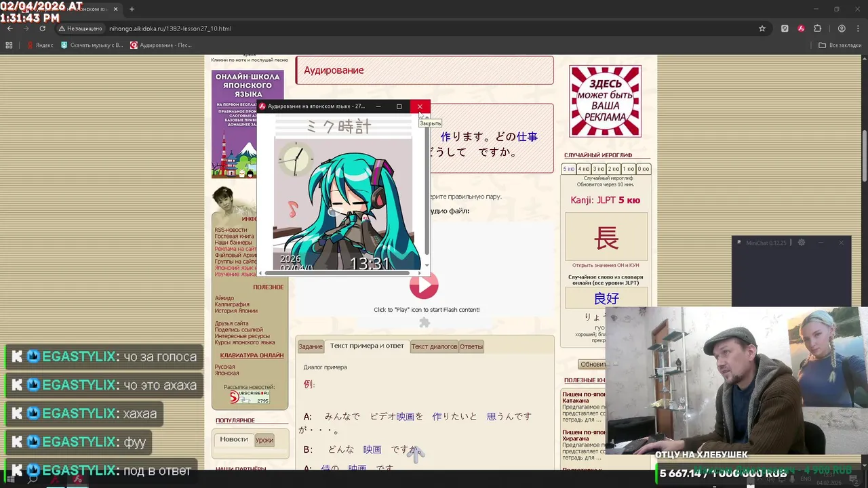This screenshot has width=868, height=488.
Task: Open the Русская online keyboard link
Action: [x=225, y=367]
